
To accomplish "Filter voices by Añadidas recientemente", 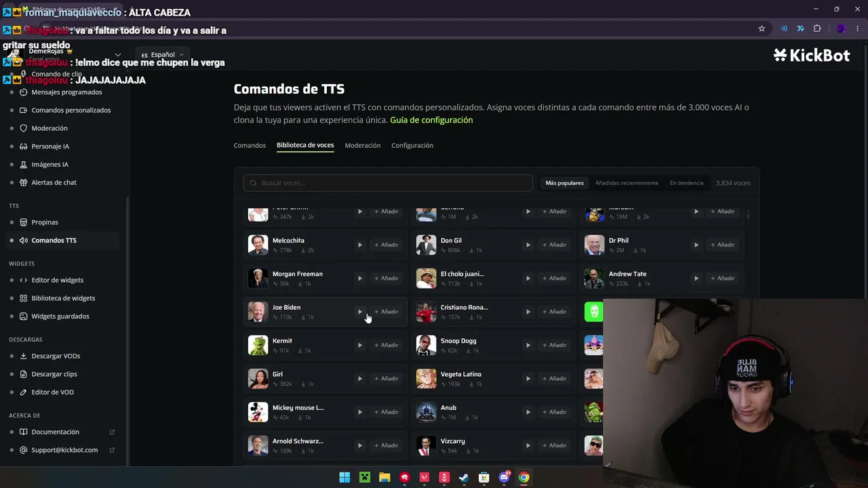I will pyautogui.click(x=627, y=183).
